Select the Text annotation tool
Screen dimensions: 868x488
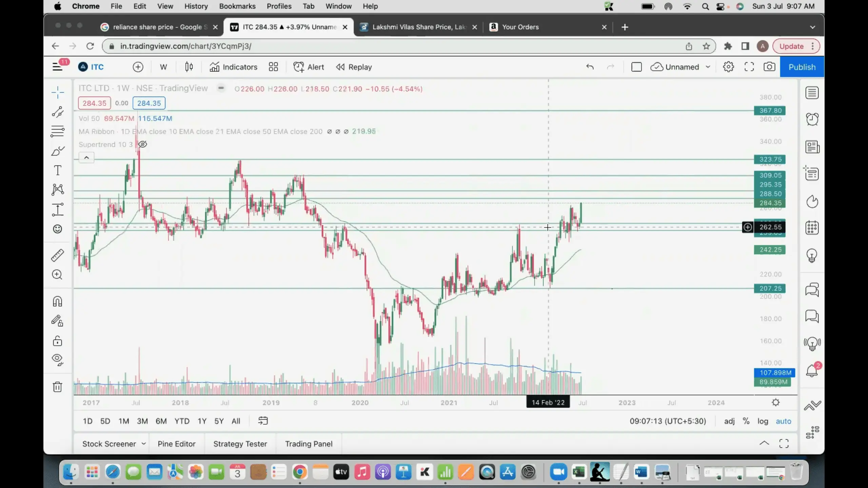58,170
